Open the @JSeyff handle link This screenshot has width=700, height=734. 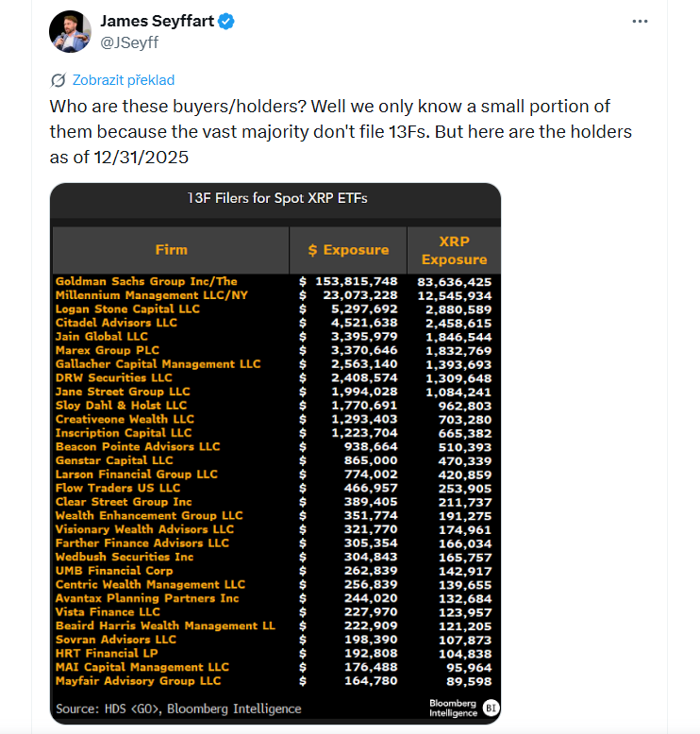tap(129, 42)
